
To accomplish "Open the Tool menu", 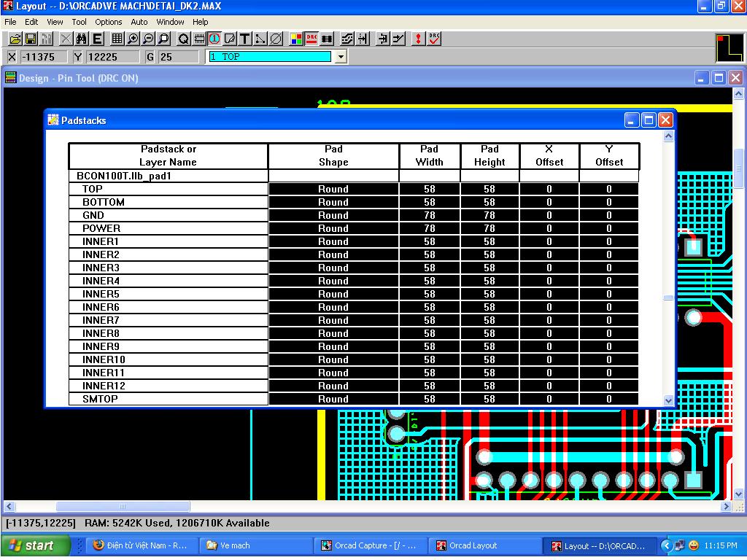I will (x=79, y=22).
